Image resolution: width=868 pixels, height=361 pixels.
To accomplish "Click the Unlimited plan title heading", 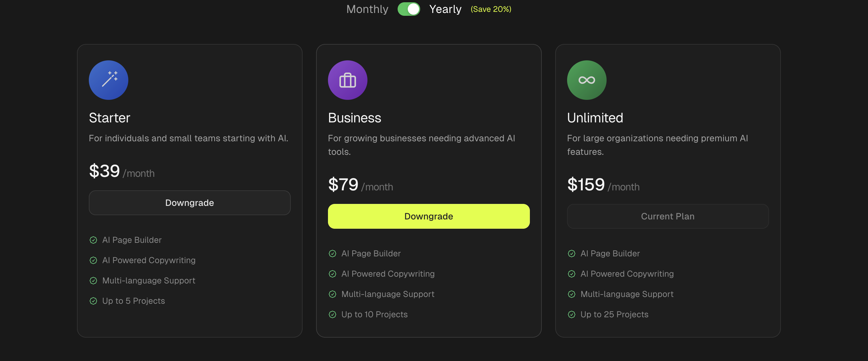I will pos(595,118).
